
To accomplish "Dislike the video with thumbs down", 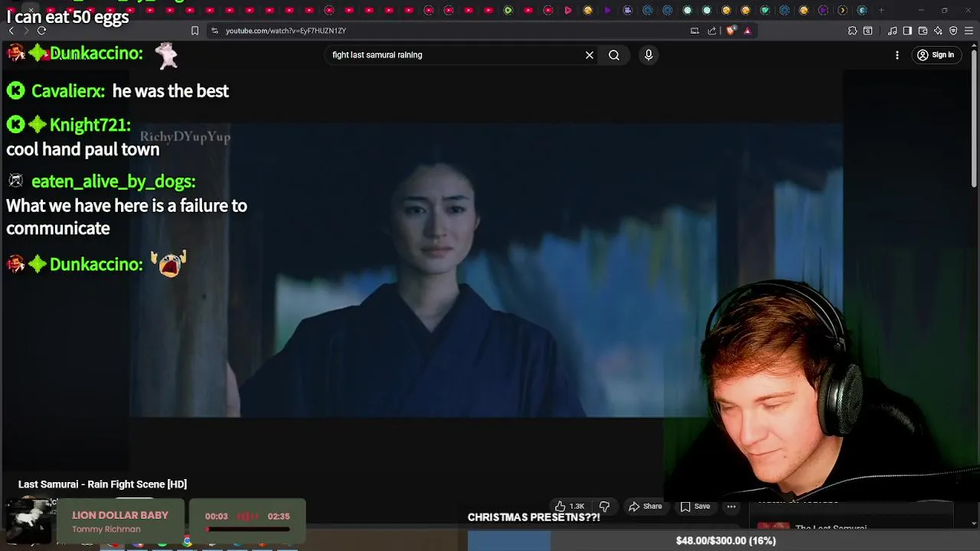I will pos(604,507).
